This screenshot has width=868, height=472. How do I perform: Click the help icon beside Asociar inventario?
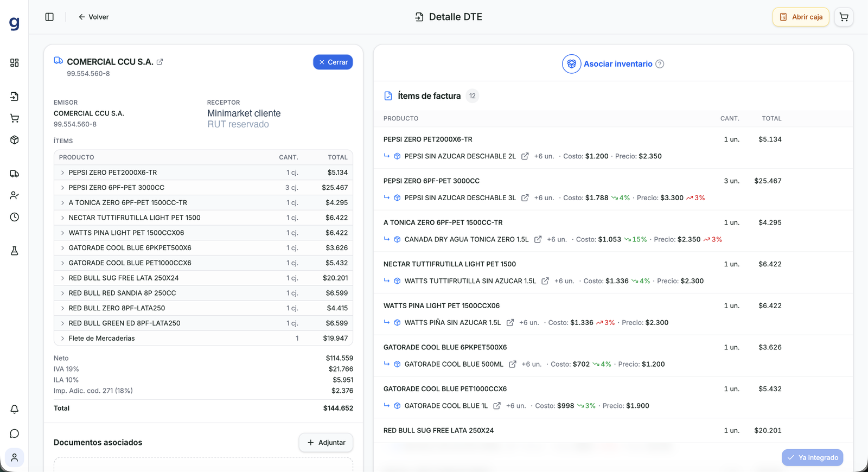click(x=660, y=64)
